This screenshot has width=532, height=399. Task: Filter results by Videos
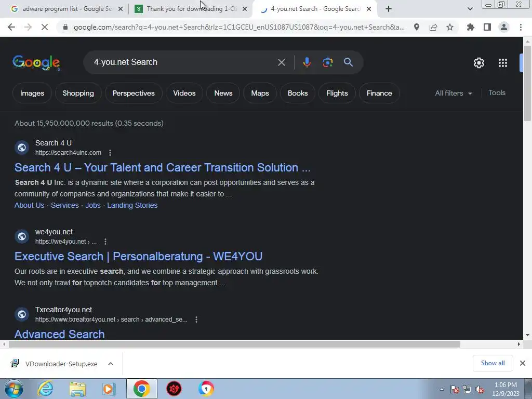click(184, 93)
